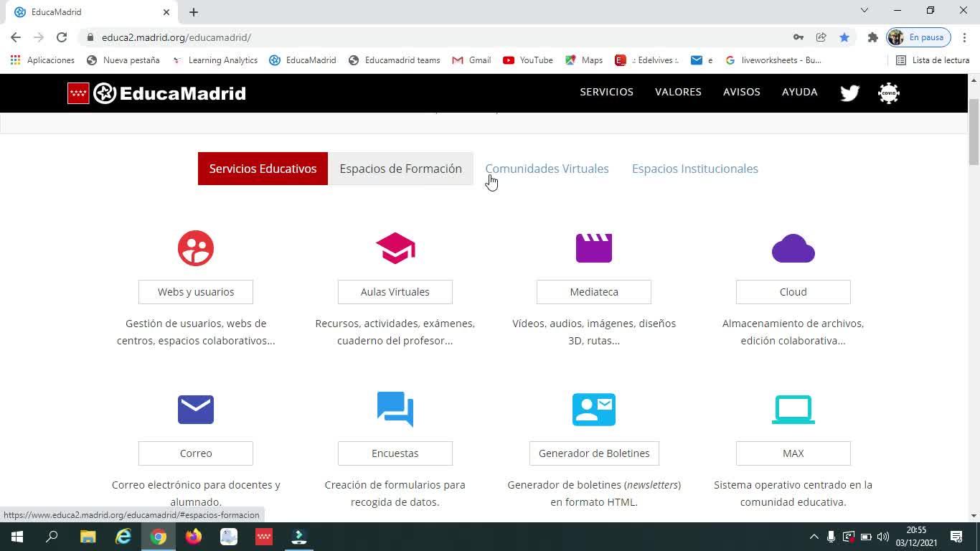Open the extensions puzzle icon
The height and width of the screenshot is (551, 980).
[x=872, y=37]
